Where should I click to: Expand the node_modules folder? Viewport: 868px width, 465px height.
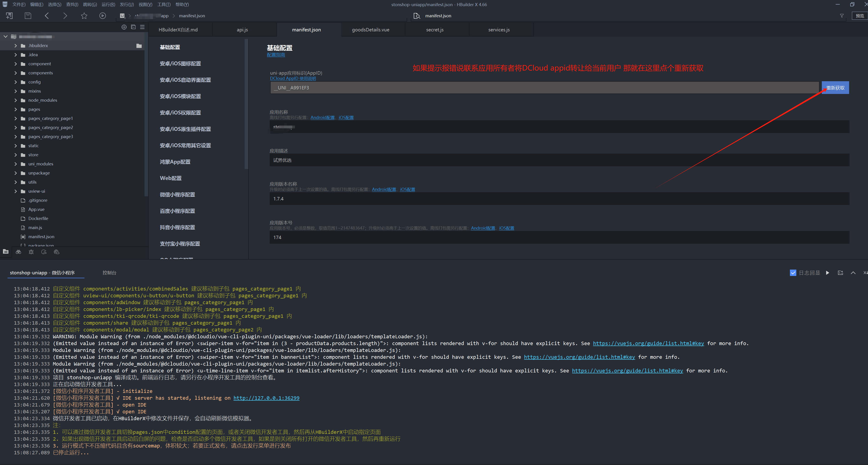point(15,100)
